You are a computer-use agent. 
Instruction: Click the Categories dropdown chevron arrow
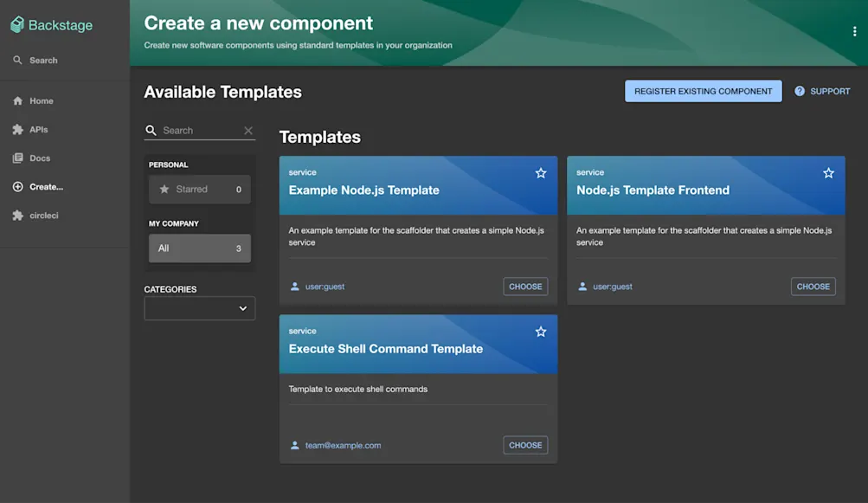(x=242, y=308)
